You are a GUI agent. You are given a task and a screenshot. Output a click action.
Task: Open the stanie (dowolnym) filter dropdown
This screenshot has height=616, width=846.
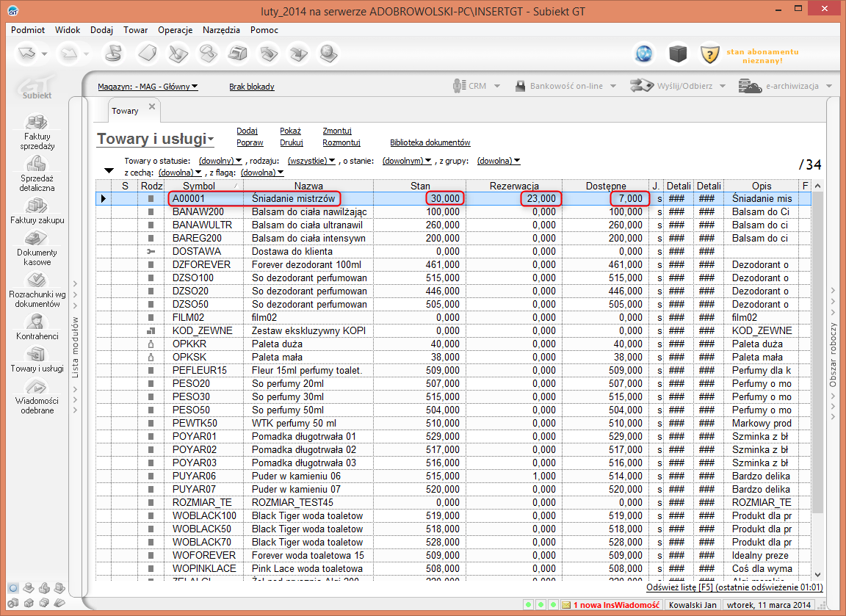point(407,161)
